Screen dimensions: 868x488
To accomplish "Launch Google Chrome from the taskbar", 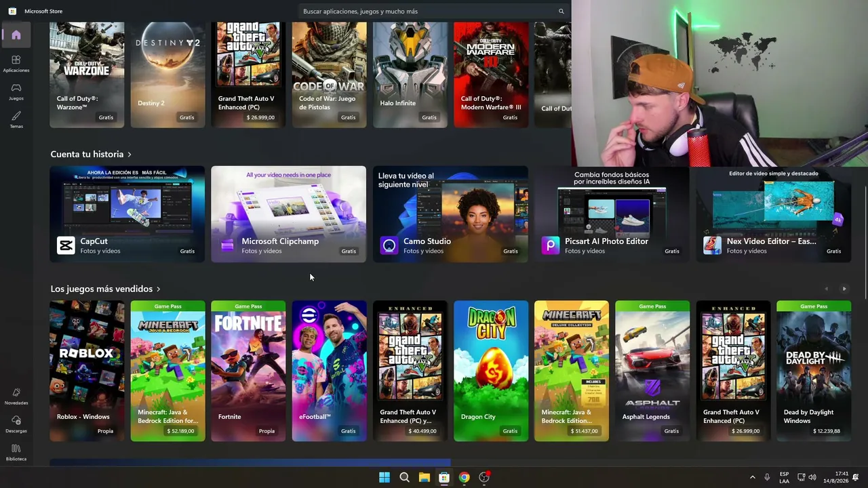I will point(464,477).
